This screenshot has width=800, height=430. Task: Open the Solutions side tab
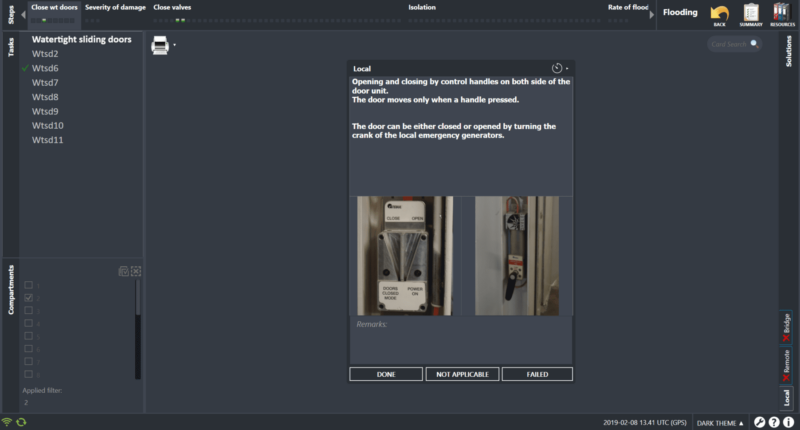point(789,51)
